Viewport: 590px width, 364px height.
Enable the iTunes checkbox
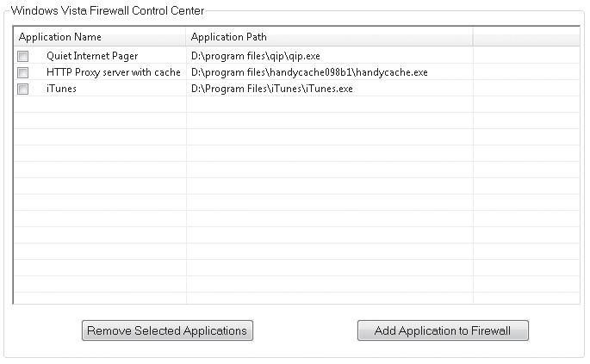point(23,89)
